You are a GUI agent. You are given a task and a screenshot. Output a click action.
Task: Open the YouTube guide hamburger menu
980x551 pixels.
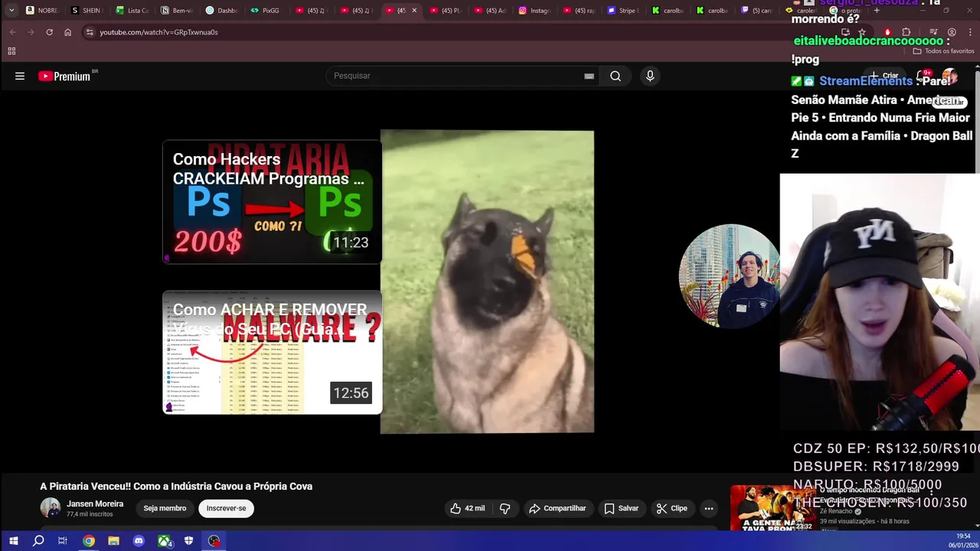pos(20,76)
